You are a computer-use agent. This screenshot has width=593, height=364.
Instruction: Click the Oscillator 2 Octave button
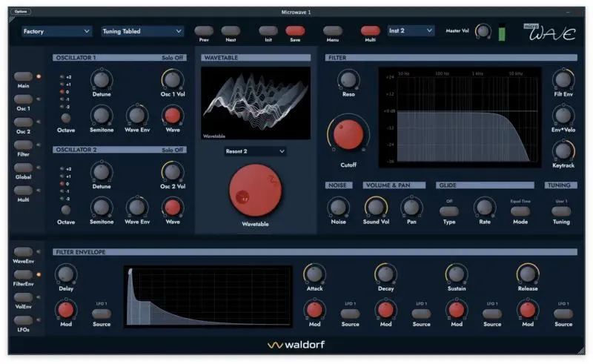click(66, 210)
